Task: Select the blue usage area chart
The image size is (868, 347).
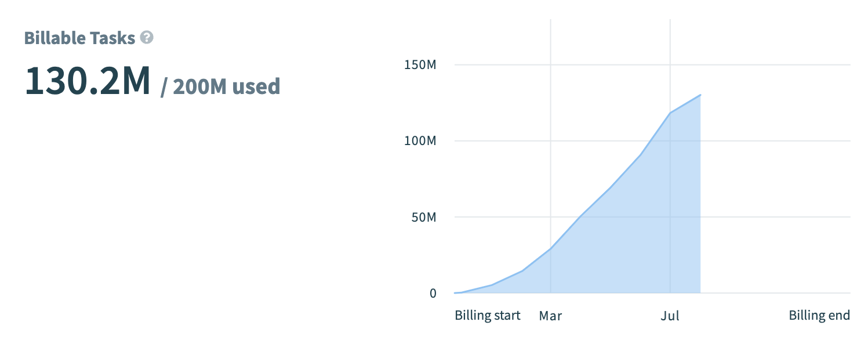Action: pos(609,232)
